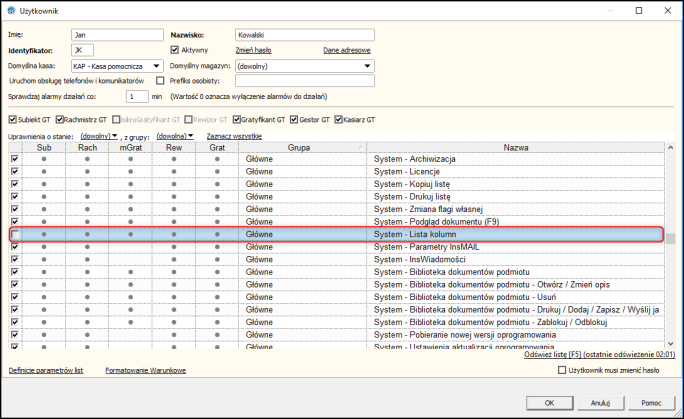Sort by the mGrat column header
Viewport: 684px width, 419px height.
click(130, 148)
